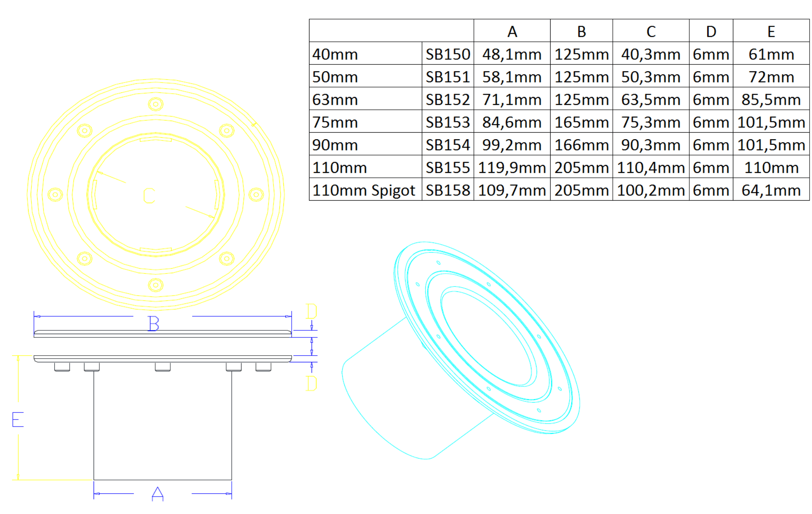
Task: Click the 119,9mm cell
Action: pos(512,167)
